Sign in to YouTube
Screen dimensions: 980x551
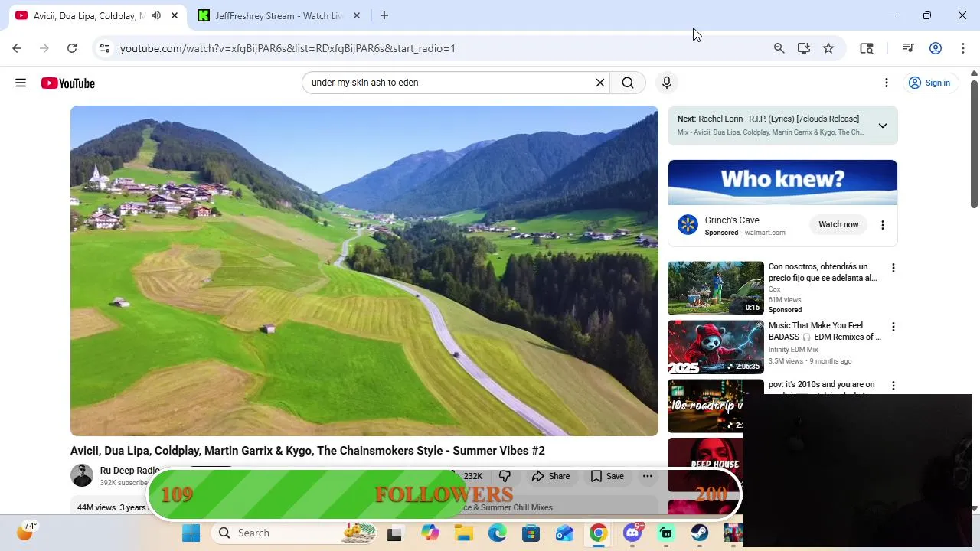click(929, 83)
